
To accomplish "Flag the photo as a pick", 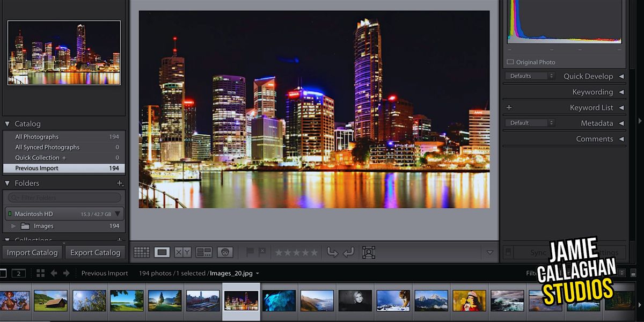I will (x=250, y=251).
